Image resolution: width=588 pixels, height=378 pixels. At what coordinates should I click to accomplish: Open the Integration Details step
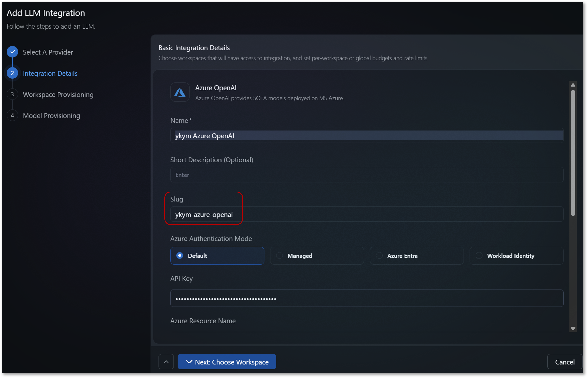click(x=50, y=73)
